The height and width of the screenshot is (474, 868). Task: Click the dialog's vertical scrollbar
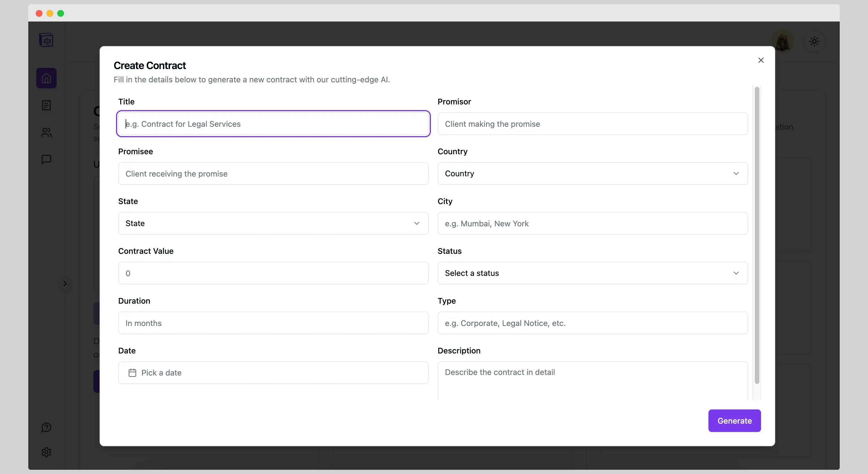(x=757, y=235)
